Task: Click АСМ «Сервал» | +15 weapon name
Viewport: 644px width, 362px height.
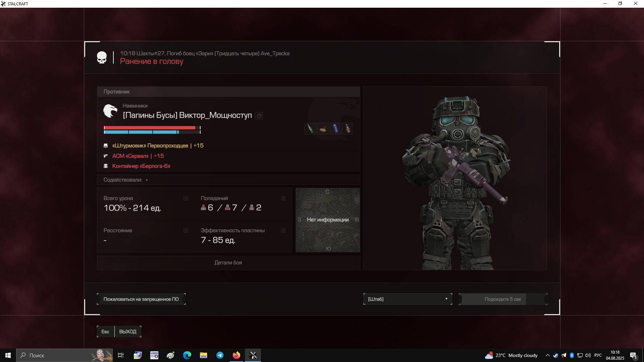Action: 138,156
